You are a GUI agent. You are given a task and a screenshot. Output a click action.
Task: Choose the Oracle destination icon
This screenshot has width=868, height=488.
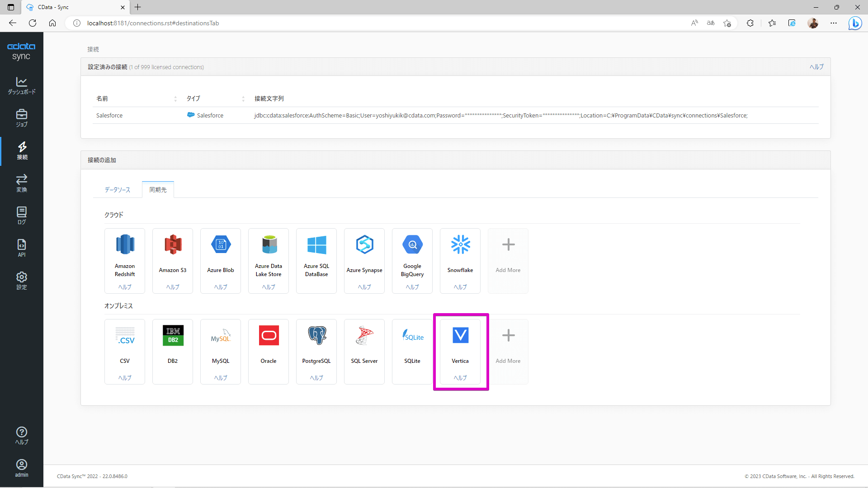click(269, 335)
